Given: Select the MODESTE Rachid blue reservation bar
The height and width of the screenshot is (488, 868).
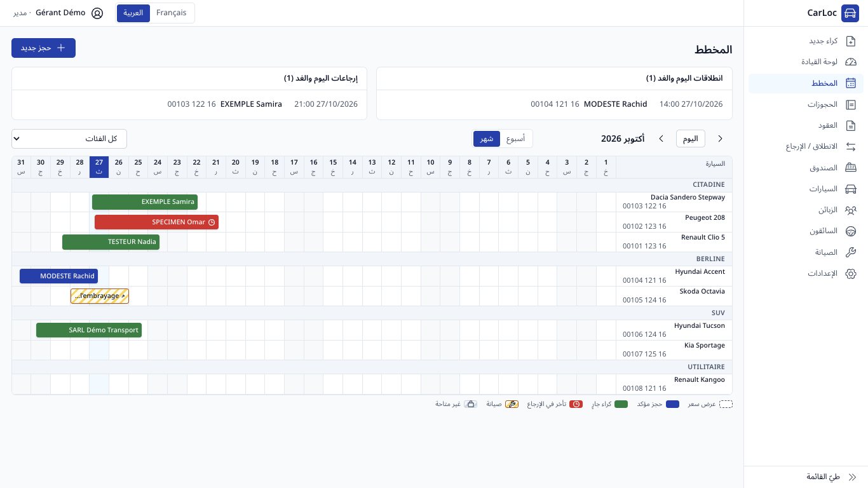Looking at the screenshot, I should click(58, 276).
